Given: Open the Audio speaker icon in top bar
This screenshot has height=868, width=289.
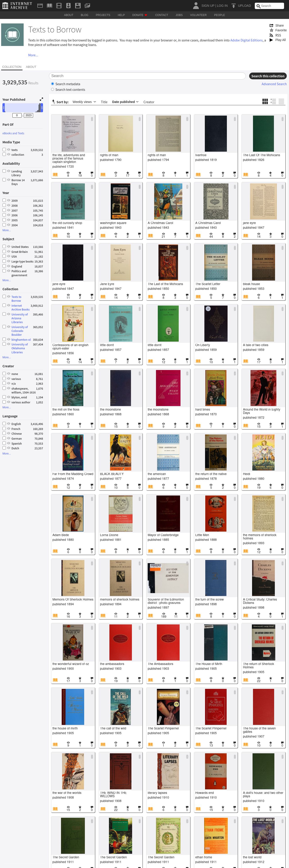Looking at the screenshot, I should 68,6.
